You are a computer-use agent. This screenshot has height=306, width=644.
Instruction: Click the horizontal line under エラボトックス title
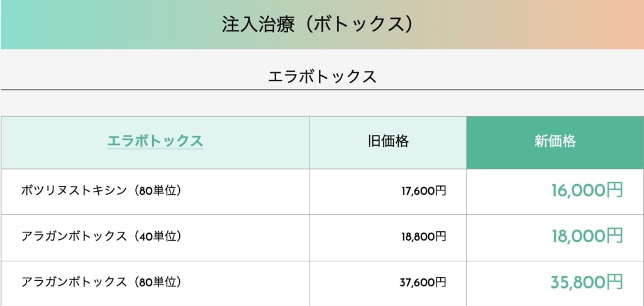click(x=322, y=89)
